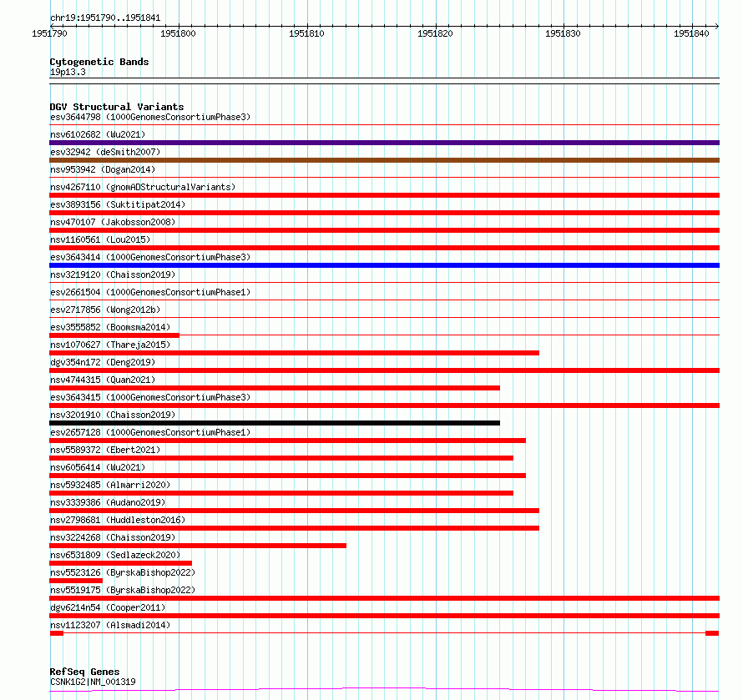The height and width of the screenshot is (700, 743).
Task: Click the DGV Structural Variants track title
Action: coord(117,107)
